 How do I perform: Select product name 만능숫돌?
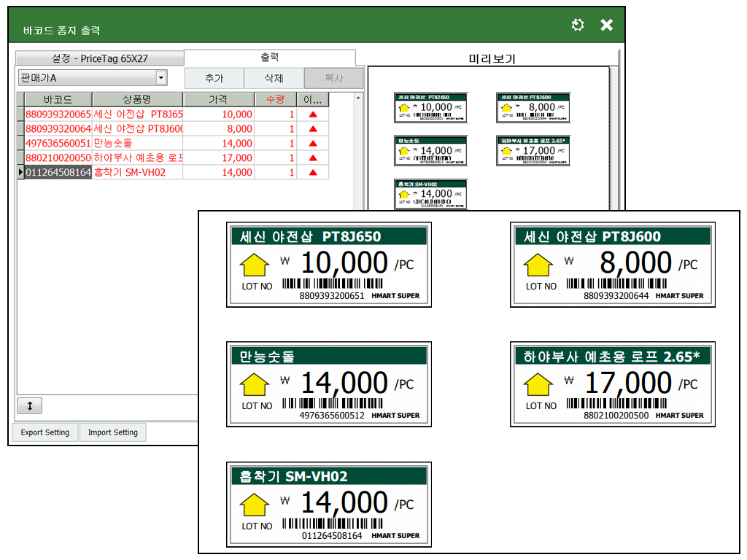point(137,144)
